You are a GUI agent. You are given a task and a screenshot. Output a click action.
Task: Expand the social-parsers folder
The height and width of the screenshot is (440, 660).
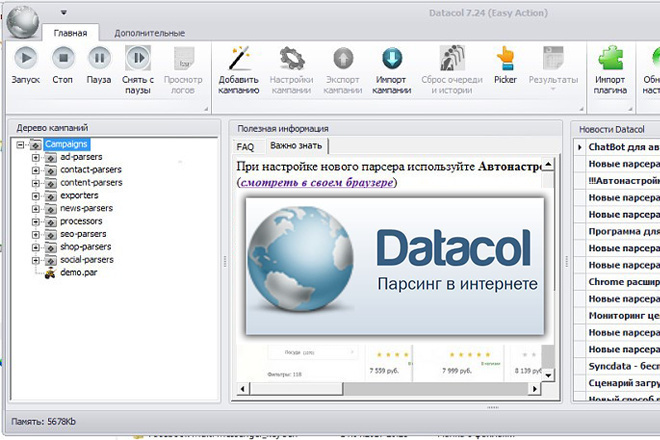(x=36, y=260)
